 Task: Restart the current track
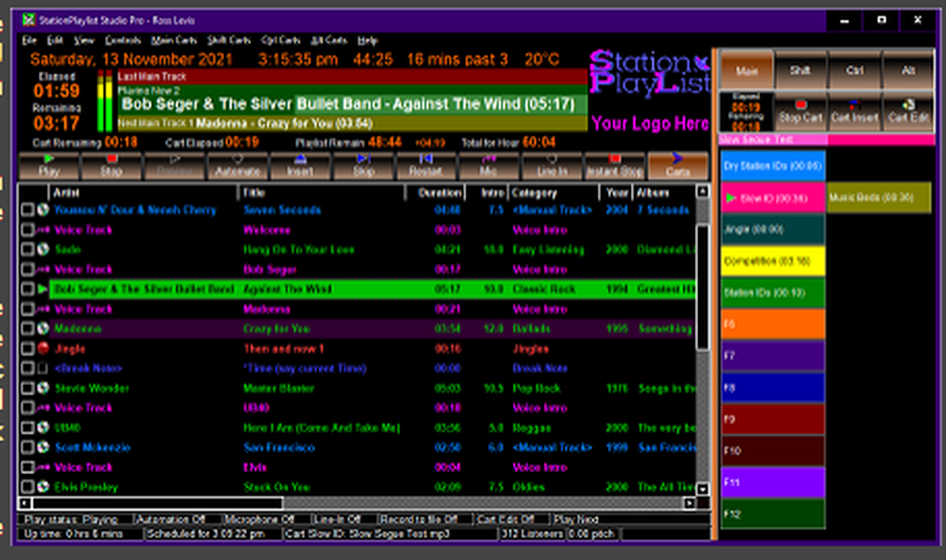point(426,166)
